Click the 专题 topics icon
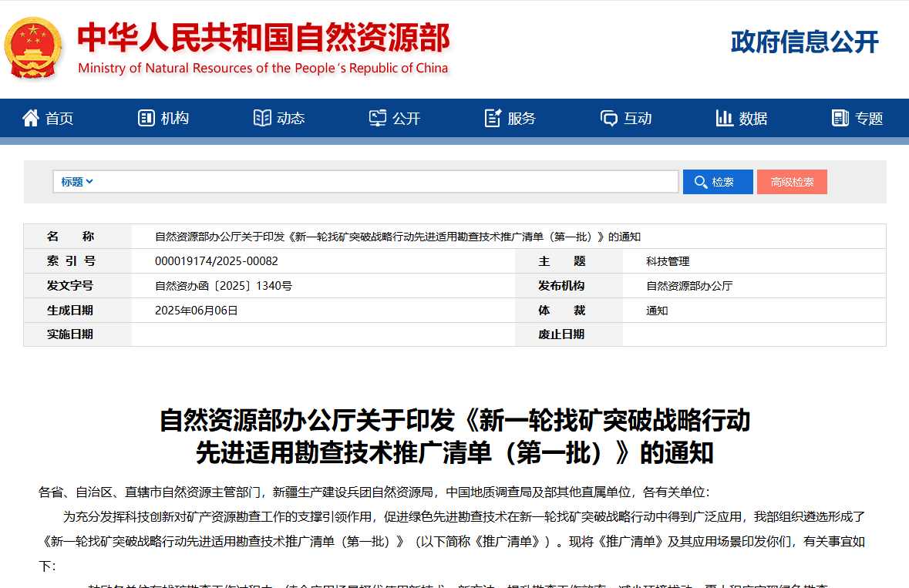The width and height of the screenshot is (909, 588). 840,117
